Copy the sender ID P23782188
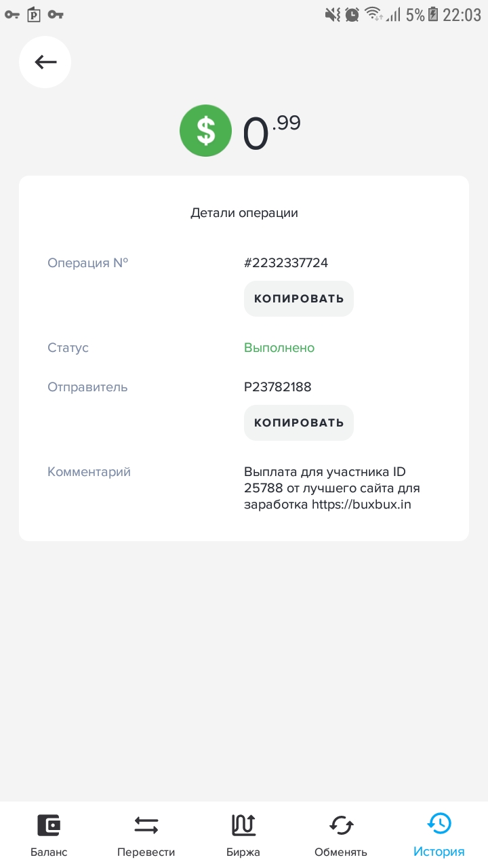Image resolution: width=488 pixels, height=868 pixels. 299,422
